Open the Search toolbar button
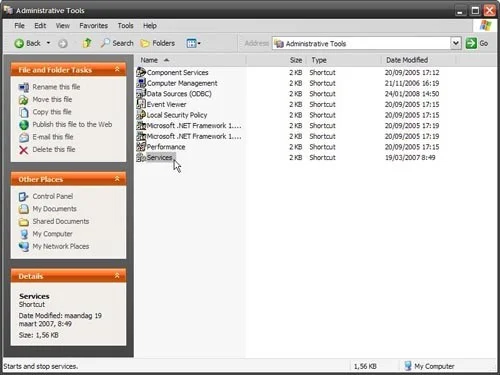The image size is (500, 375). (x=117, y=43)
